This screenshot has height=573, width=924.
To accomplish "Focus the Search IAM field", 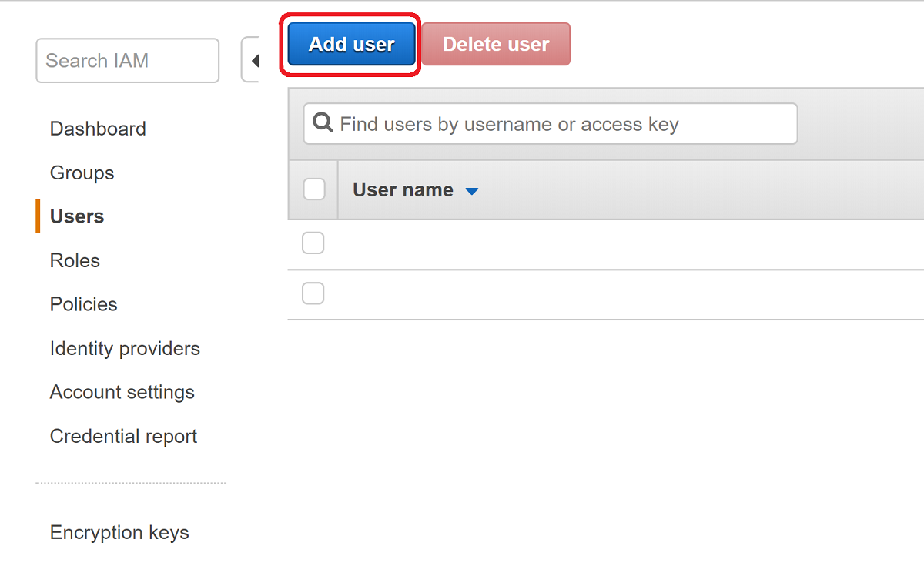I will pyautogui.click(x=128, y=61).
